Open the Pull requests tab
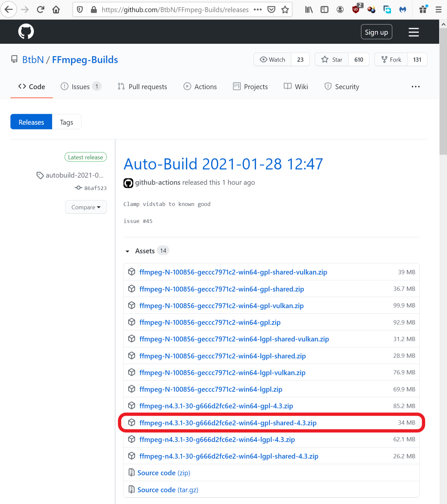 pyautogui.click(x=142, y=87)
